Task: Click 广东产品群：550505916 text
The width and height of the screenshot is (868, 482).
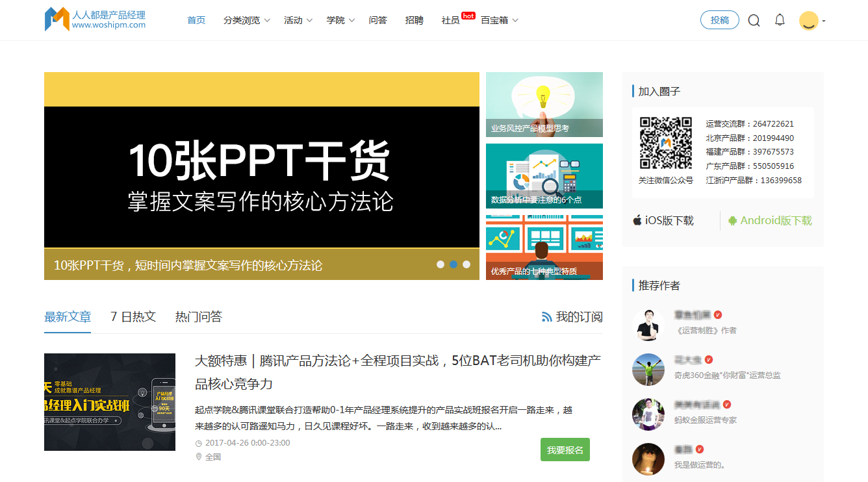Action: click(x=750, y=166)
